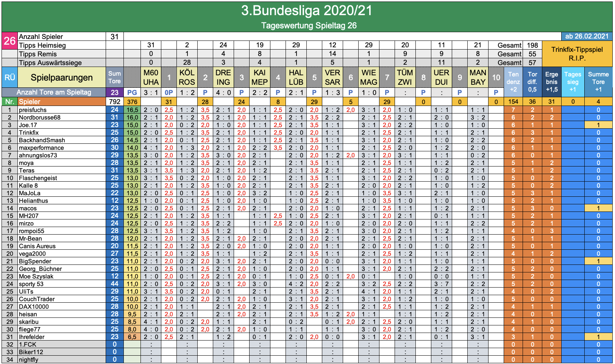The height and width of the screenshot is (364, 615).
Task: Select the 'Ergebnis +1,5' column header
Action: click(552, 82)
